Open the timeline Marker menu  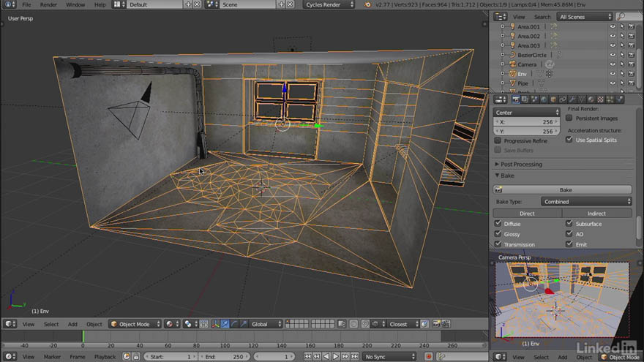52,356
